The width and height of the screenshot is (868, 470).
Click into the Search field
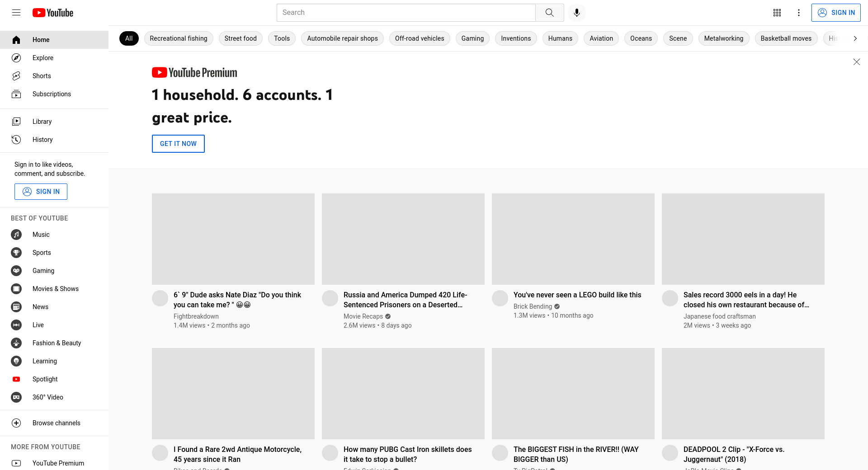[x=406, y=13]
